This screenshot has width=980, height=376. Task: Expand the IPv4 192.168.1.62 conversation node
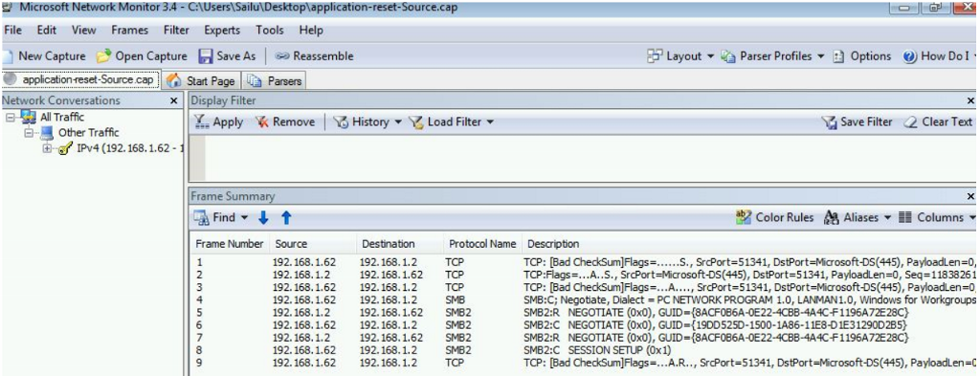click(47, 148)
